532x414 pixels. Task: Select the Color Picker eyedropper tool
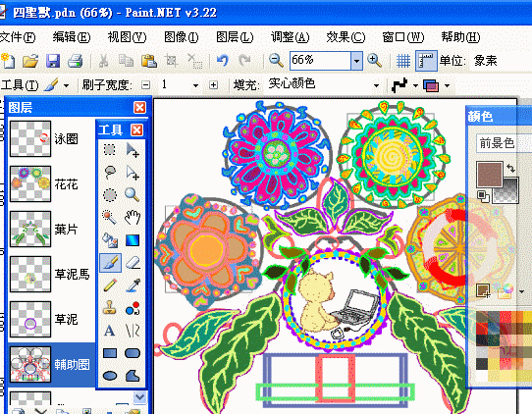pos(133,285)
